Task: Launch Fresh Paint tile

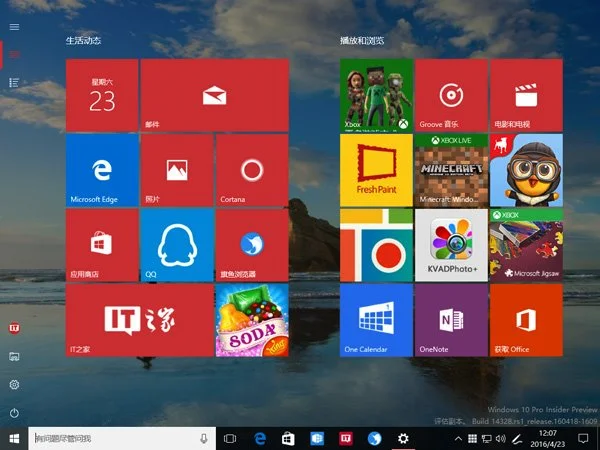Action: coord(376,170)
